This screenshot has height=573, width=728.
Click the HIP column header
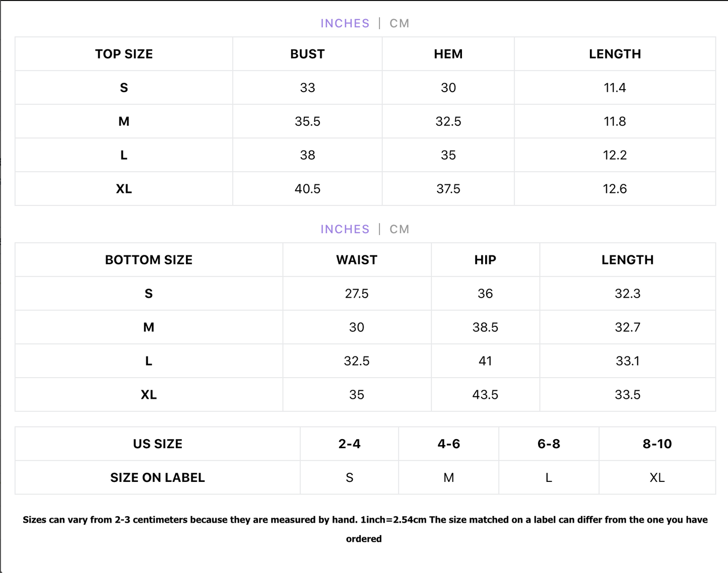(485, 260)
